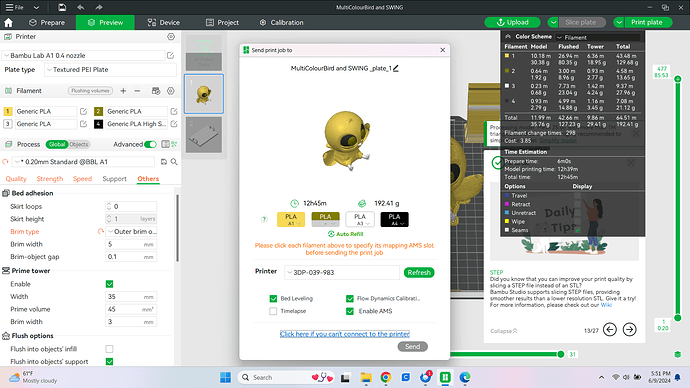Uncheck Enable AMS option
This screenshot has height=388, width=690.
click(x=350, y=311)
